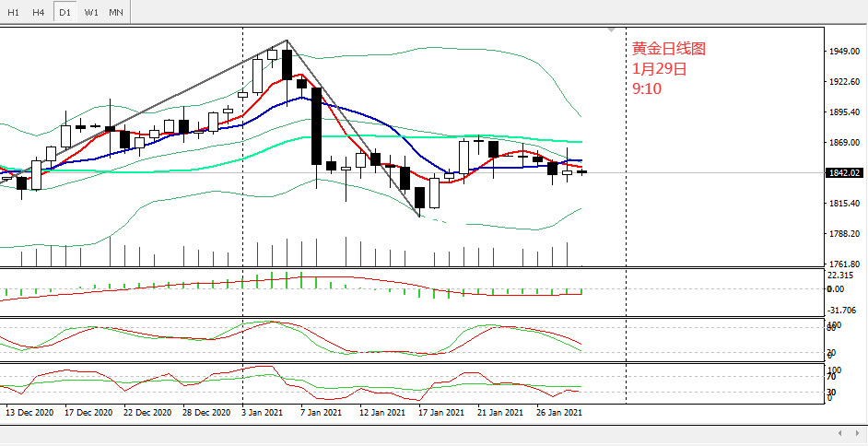Click the 7 Jan 2021 date label
Viewport: 868px width, 446px height.
323,414
